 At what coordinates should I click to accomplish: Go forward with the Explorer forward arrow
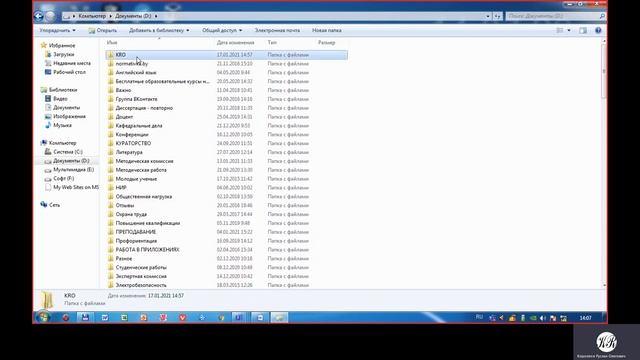click(51, 16)
